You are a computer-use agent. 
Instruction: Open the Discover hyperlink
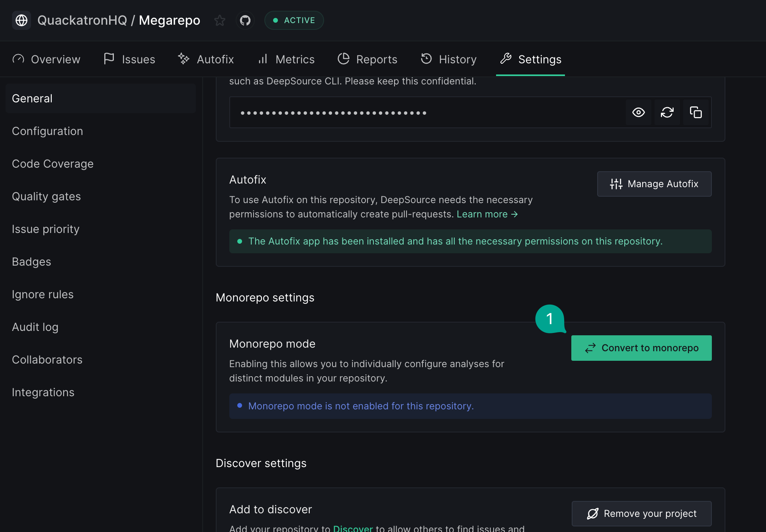click(x=353, y=528)
